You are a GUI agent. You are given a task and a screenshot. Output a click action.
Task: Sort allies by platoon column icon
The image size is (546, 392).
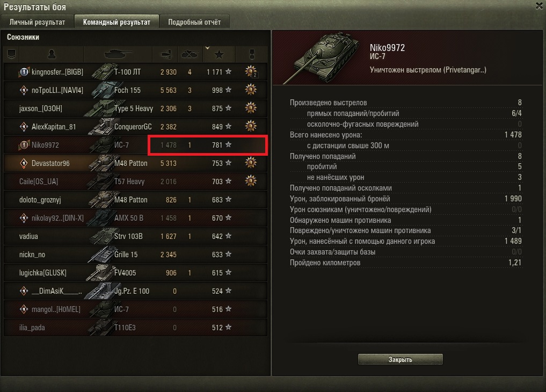pos(11,54)
